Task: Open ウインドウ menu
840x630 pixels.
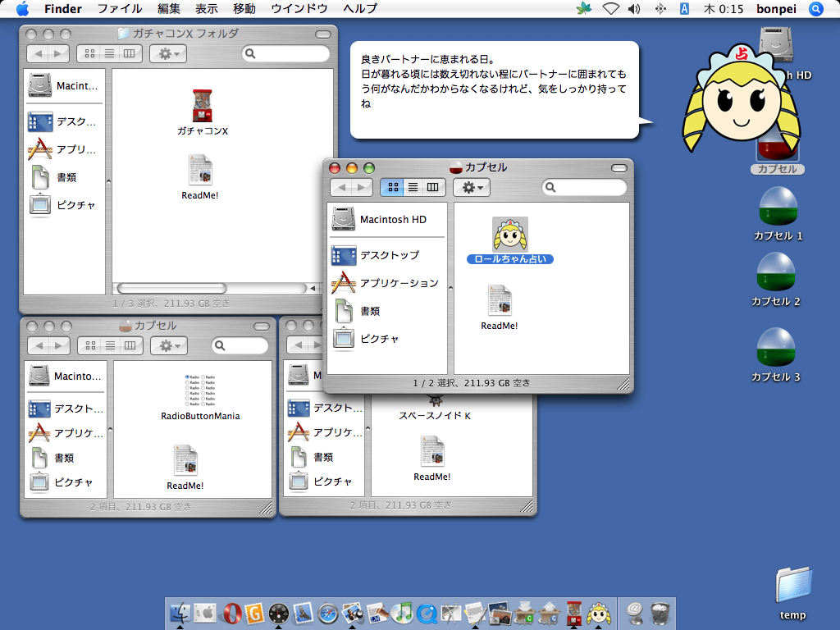Action: tap(299, 8)
